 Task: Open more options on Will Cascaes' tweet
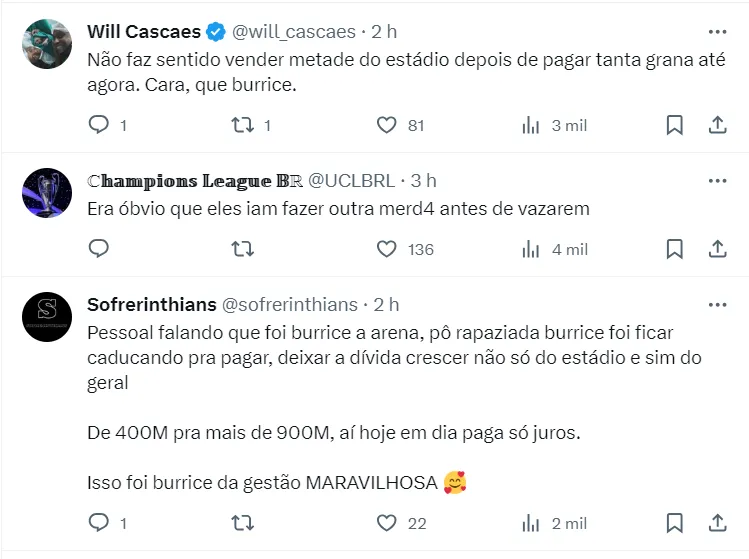pos(717,32)
